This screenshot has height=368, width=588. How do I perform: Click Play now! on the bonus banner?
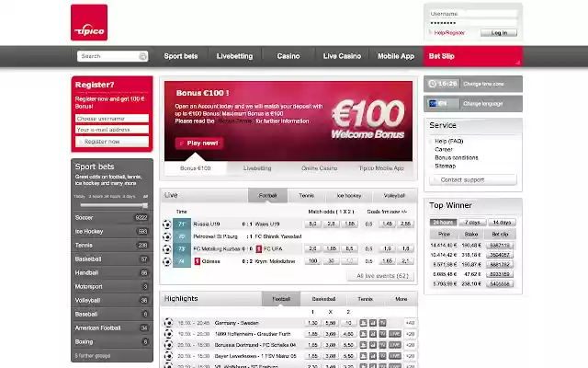point(199,144)
